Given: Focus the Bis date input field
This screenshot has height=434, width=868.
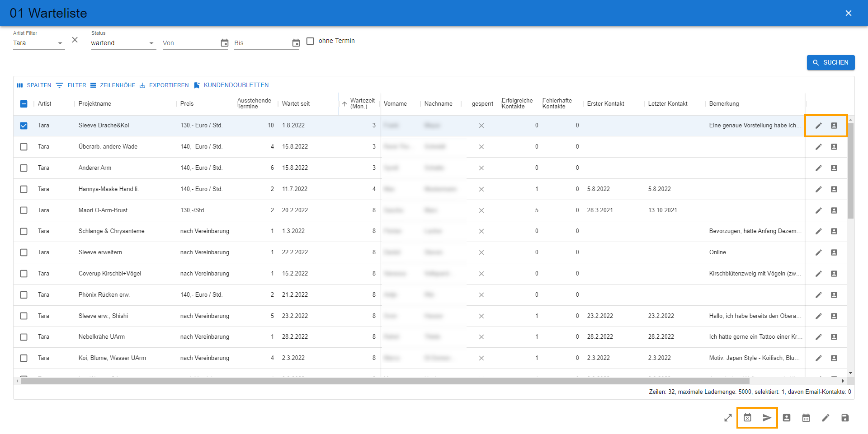Looking at the screenshot, I should 262,43.
